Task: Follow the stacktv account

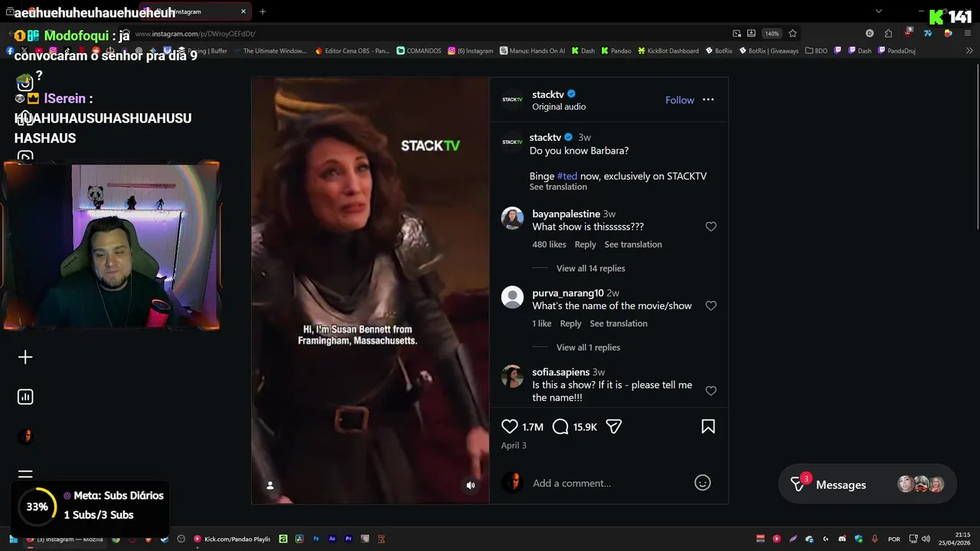Action: pyautogui.click(x=679, y=100)
